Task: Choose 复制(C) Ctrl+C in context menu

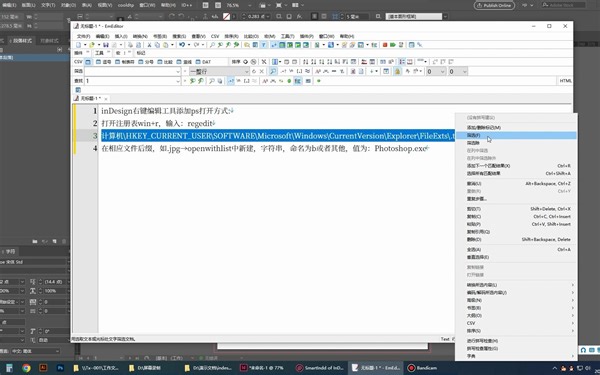Action: tap(516, 217)
